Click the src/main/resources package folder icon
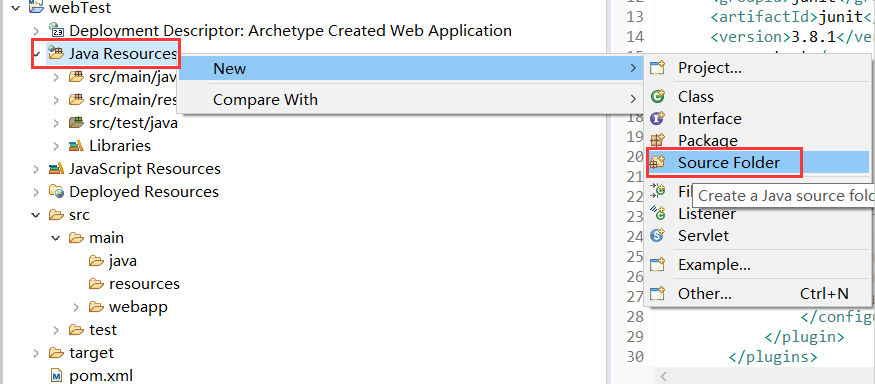 (76, 100)
